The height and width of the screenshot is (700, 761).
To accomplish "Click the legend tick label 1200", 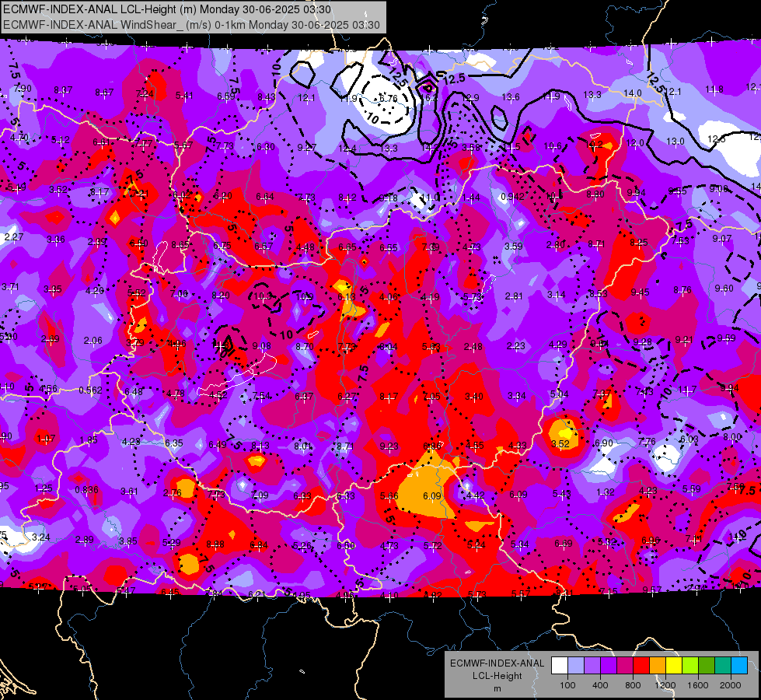I will [665, 685].
